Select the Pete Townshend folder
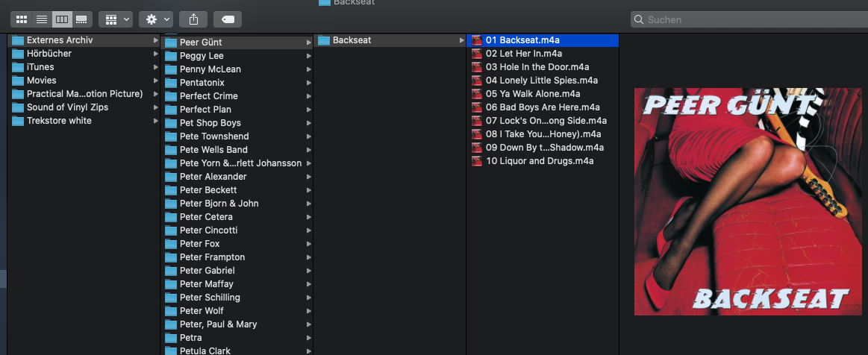Screen dimensions: 868x355 pos(237,136)
